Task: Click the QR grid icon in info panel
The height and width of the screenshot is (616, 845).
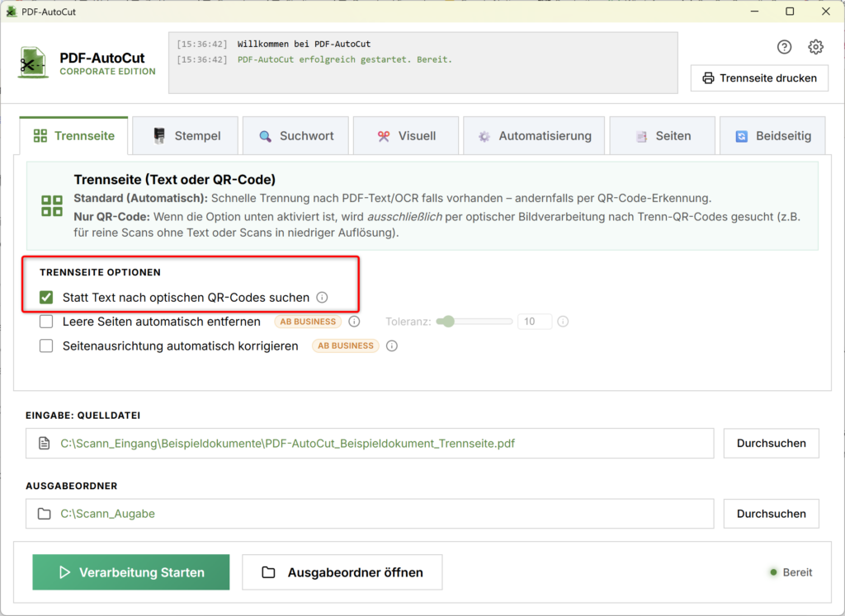Action: tap(52, 205)
